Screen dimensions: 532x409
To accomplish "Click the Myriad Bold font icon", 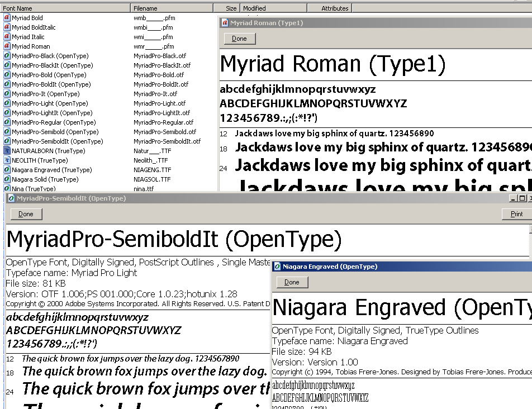I will (7, 18).
